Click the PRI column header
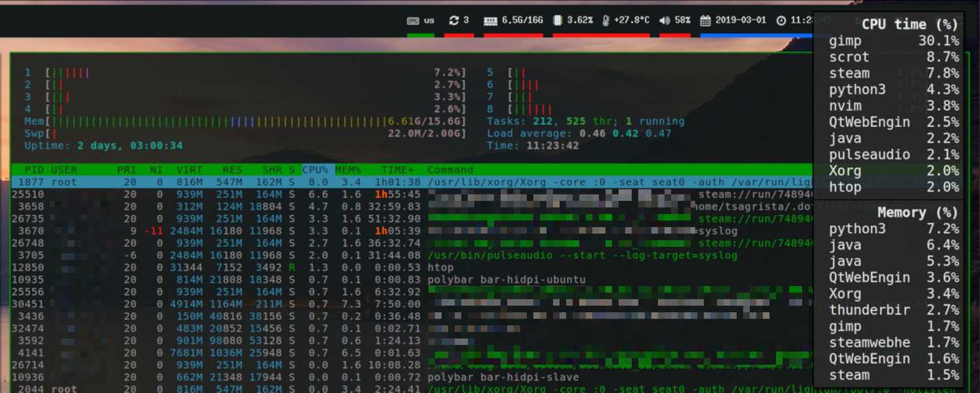 [x=127, y=170]
